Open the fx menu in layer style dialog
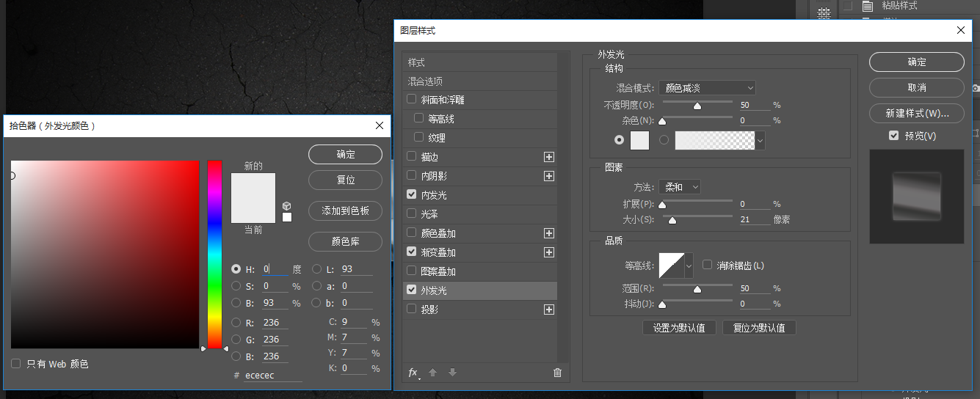This screenshot has width=980, height=399. point(414,373)
